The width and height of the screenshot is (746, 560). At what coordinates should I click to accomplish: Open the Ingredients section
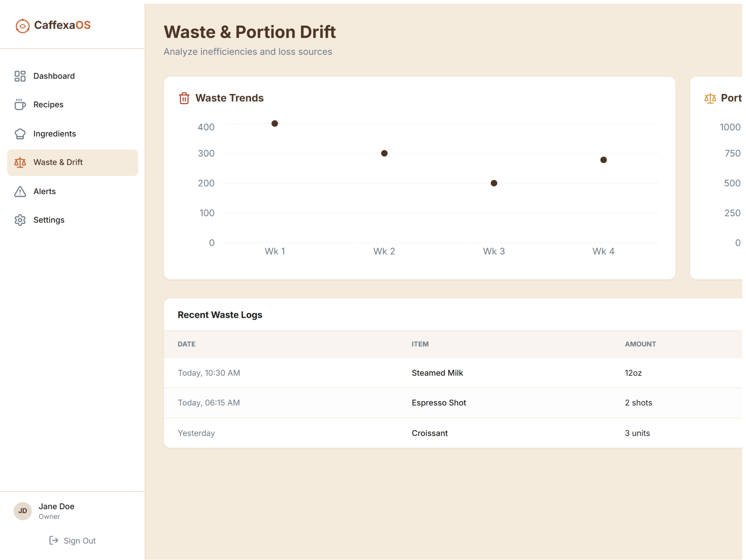[x=55, y=134]
